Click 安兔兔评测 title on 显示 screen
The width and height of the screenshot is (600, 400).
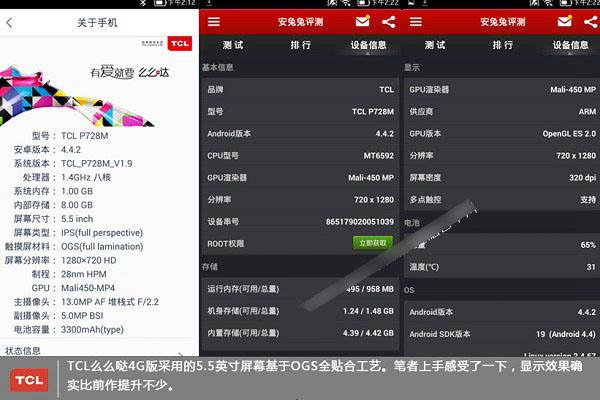pyautogui.click(x=503, y=22)
